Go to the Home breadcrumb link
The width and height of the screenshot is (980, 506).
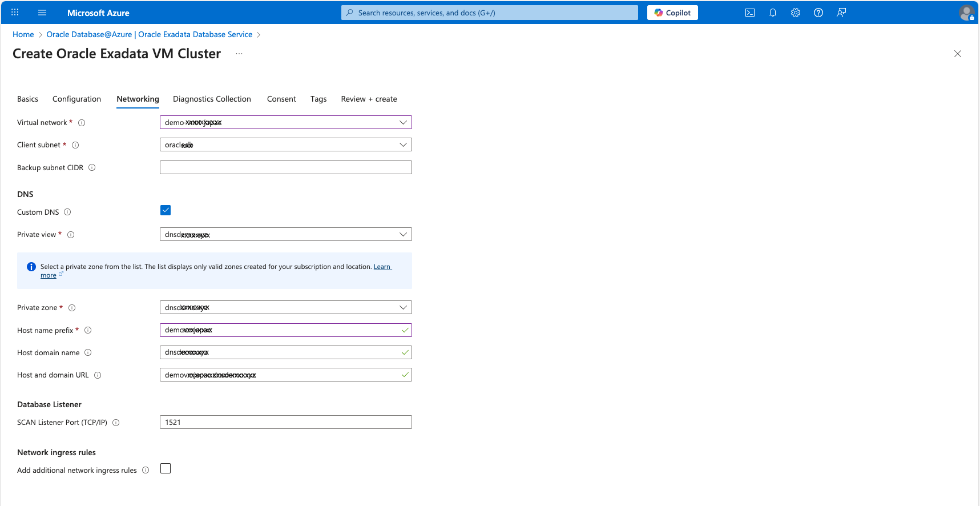point(23,34)
